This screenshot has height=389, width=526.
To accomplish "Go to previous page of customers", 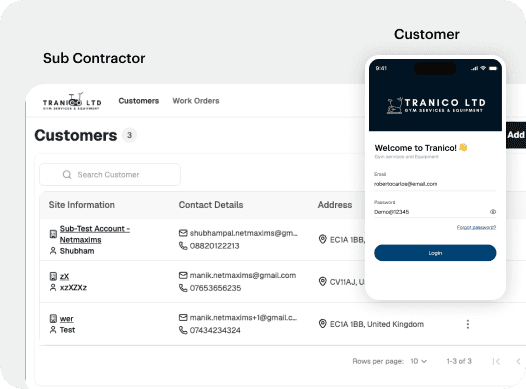I will [518, 361].
